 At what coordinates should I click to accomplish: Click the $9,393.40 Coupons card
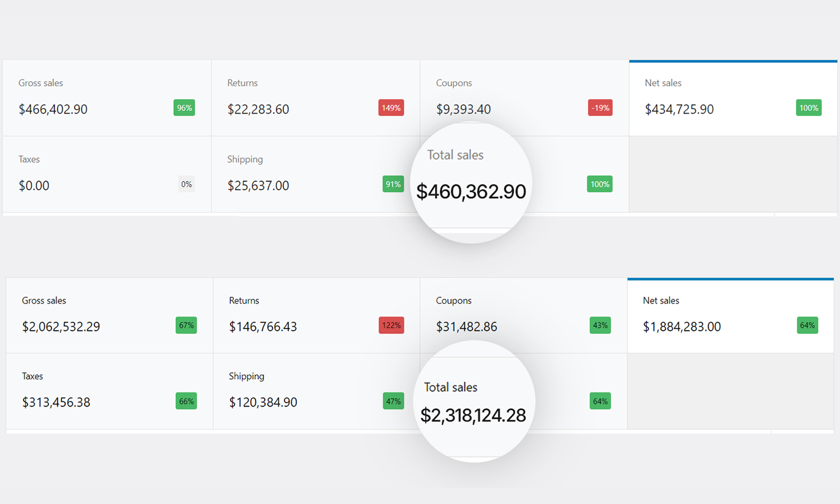click(x=525, y=98)
